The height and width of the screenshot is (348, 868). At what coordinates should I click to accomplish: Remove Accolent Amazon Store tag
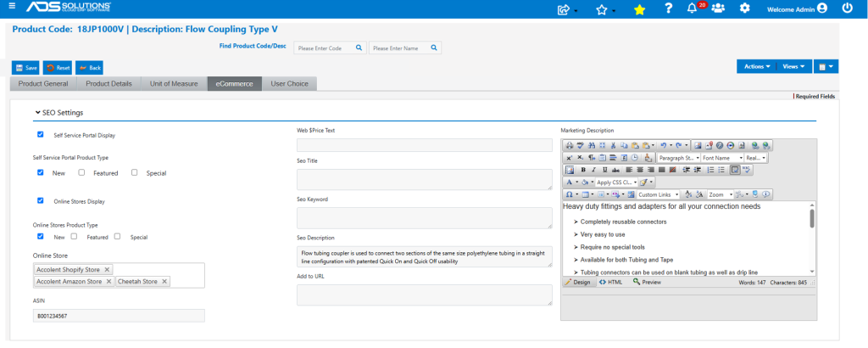[108, 282]
